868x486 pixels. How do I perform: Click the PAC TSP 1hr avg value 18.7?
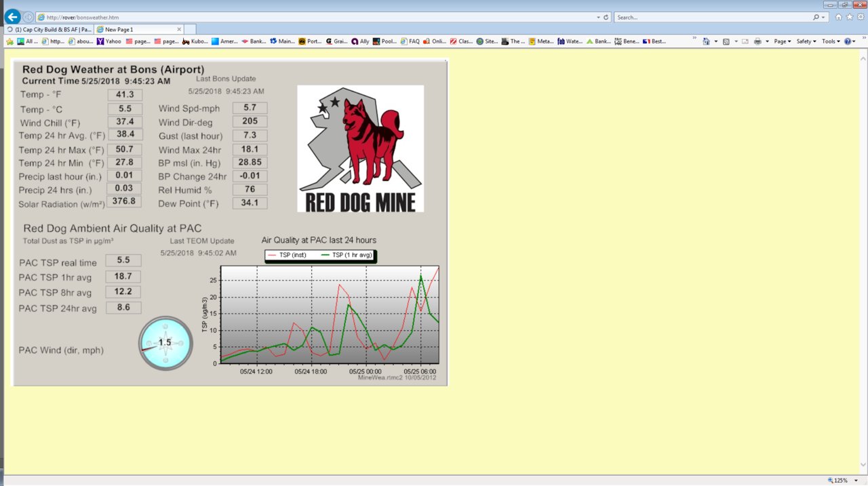[x=123, y=277]
